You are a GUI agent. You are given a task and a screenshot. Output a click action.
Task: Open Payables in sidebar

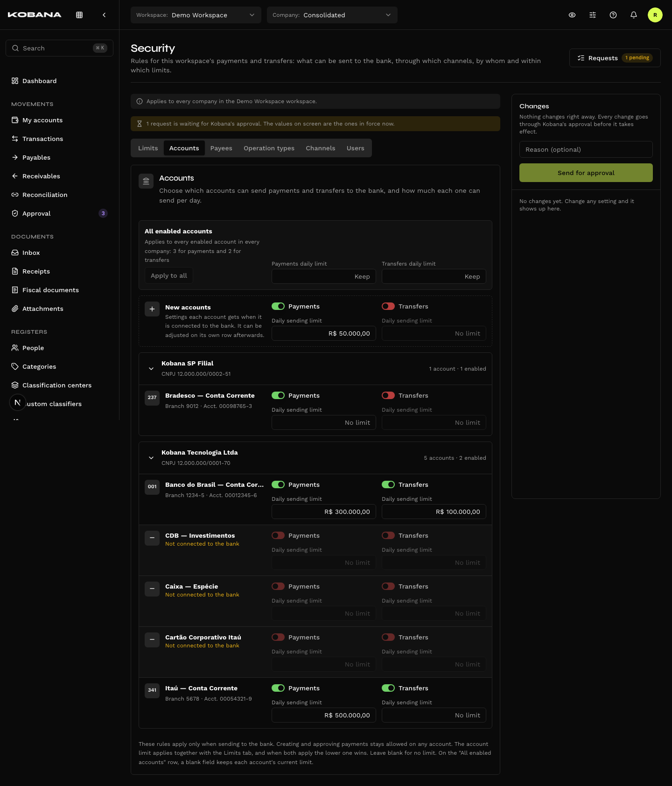tap(59, 157)
